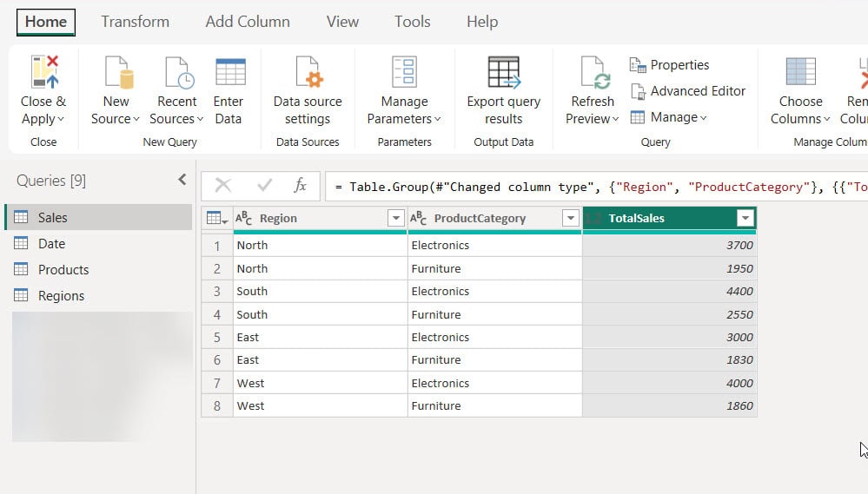Click the cell with value 2550
This screenshot has width=868, height=494.
click(669, 314)
